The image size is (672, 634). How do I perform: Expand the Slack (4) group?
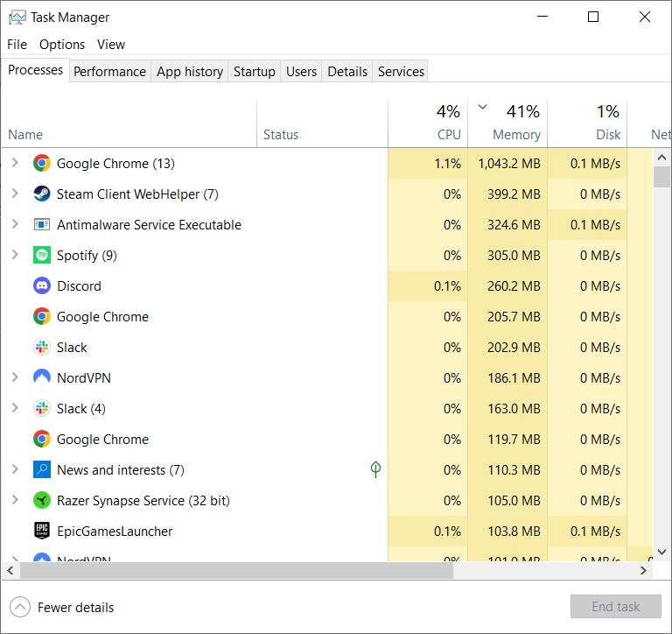(x=15, y=407)
